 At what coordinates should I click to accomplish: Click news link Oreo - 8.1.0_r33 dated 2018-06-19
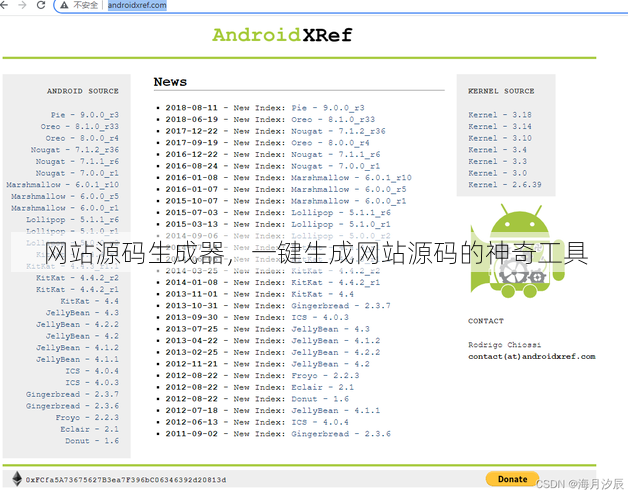333,119
